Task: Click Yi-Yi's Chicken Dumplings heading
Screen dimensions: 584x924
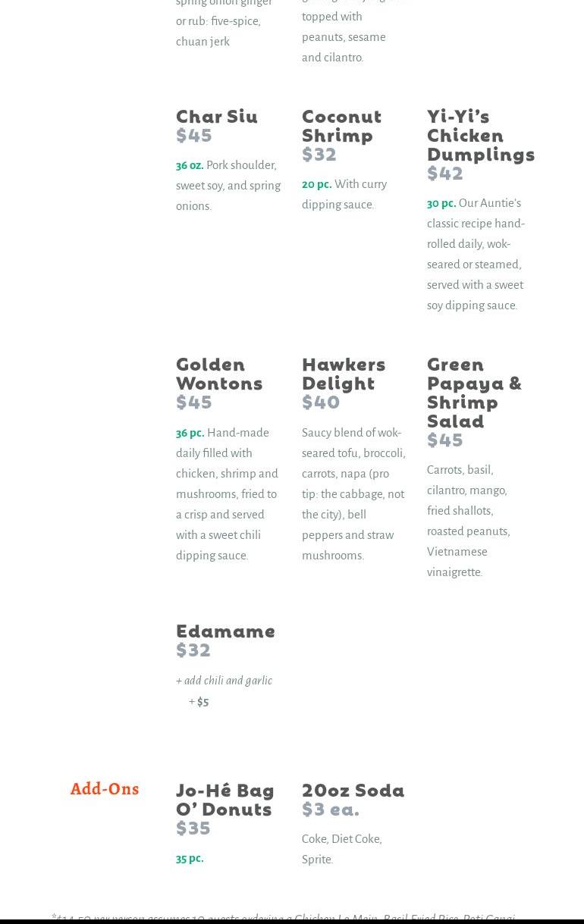Action: [x=481, y=135]
